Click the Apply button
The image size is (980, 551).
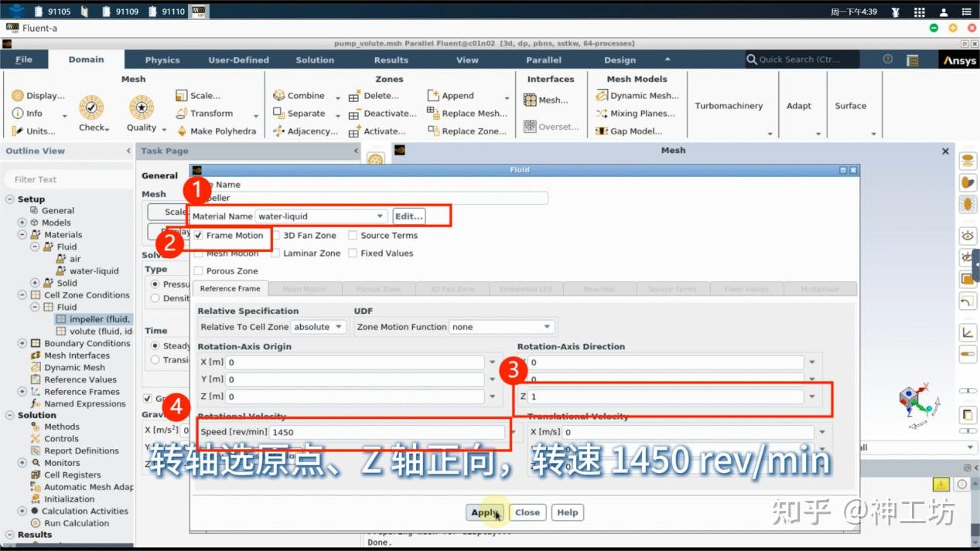click(x=485, y=512)
